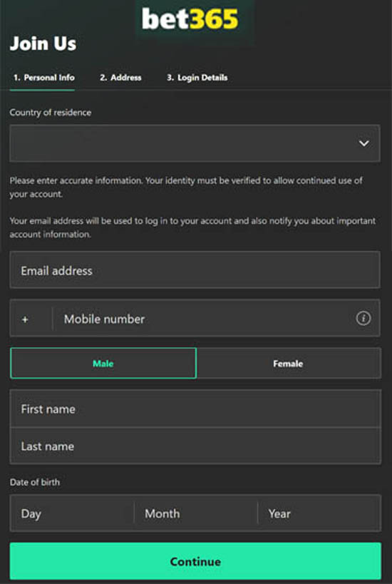This screenshot has width=392, height=584.
Task: Click the bet365 logo
Action: point(190,20)
